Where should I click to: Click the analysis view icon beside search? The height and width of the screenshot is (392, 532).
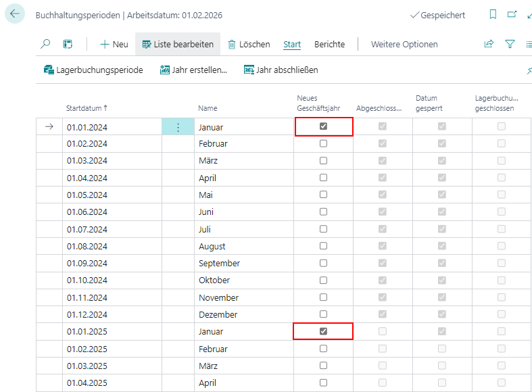[x=68, y=44]
